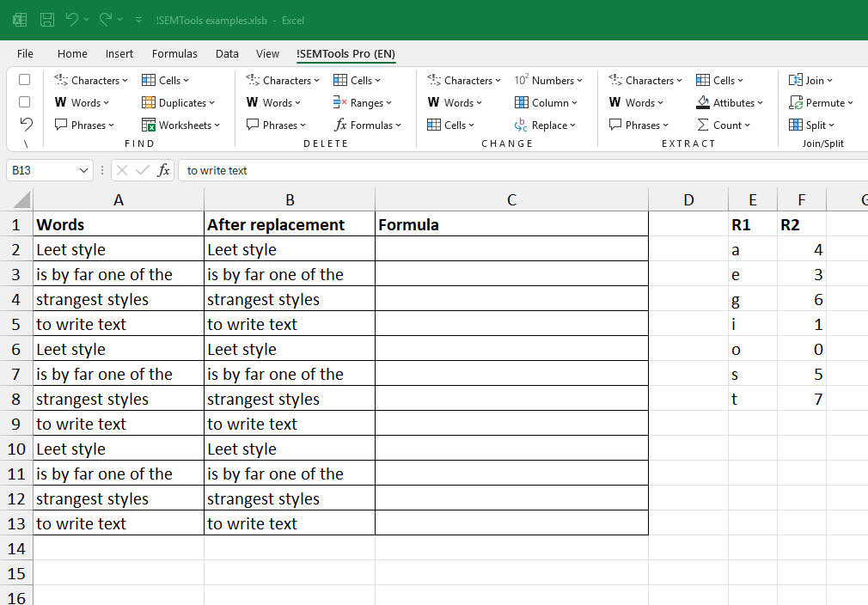This screenshot has width=868, height=605.
Task: Enable the lower checkbox on the ribbon's left edge
Action: 24,101
